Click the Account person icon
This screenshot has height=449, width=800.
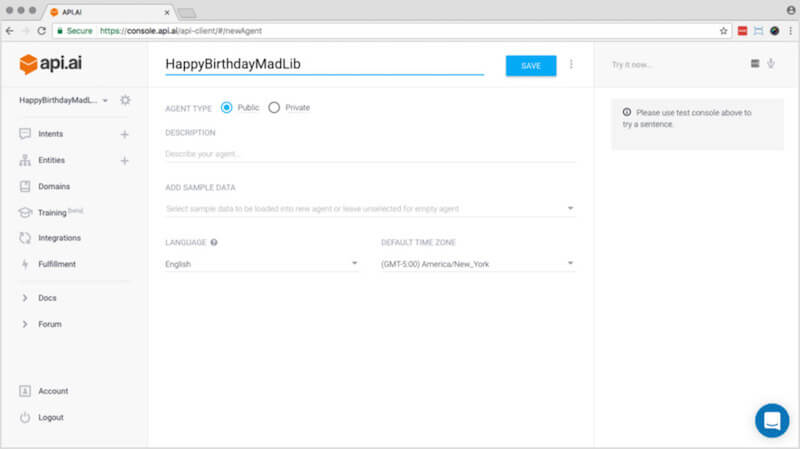coord(24,391)
